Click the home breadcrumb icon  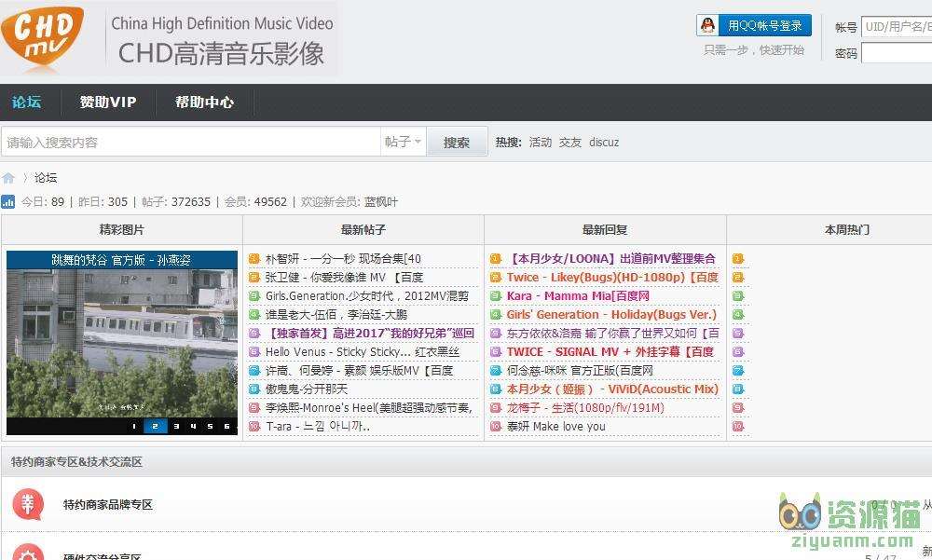coord(8,178)
